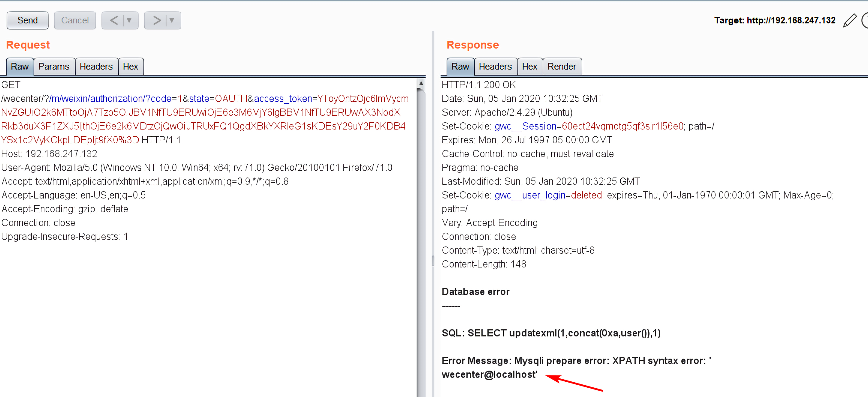
Task: Open the forward history dropdown arrow
Action: tap(172, 21)
